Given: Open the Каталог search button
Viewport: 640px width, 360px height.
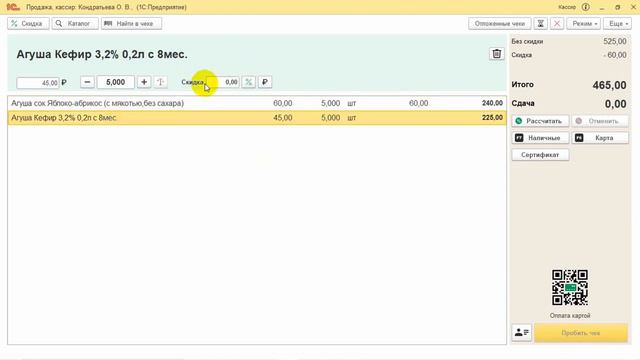Looking at the screenshot, I should click(75, 24).
